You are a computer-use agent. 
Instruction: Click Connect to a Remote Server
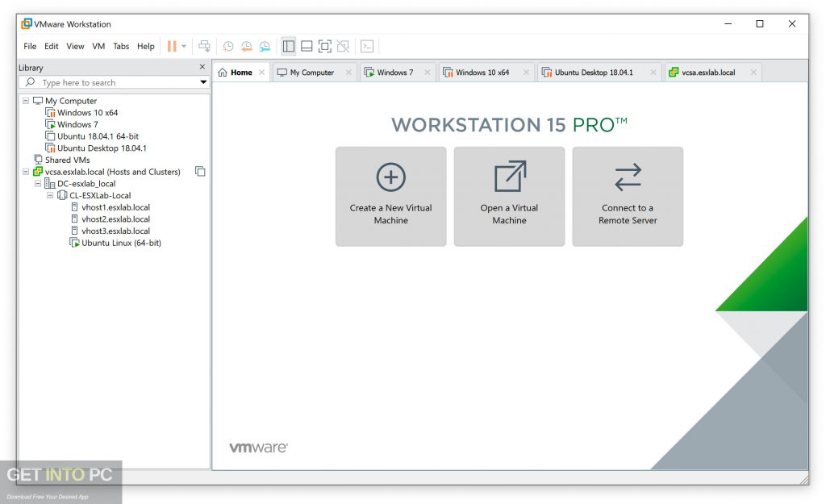pyautogui.click(x=628, y=197)
